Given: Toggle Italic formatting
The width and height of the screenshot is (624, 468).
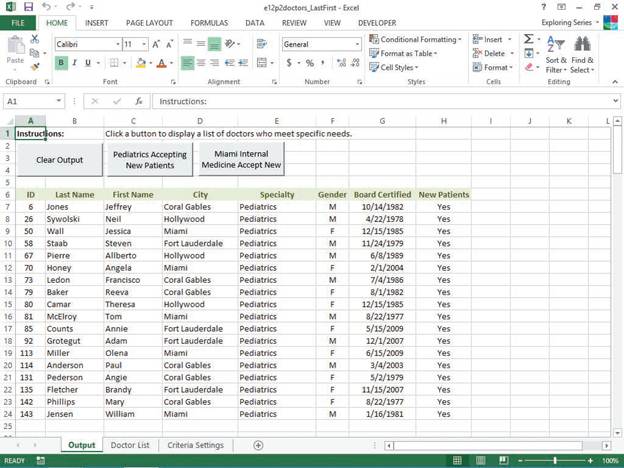Looking at the screenshot, I should [x=75, y=63].
